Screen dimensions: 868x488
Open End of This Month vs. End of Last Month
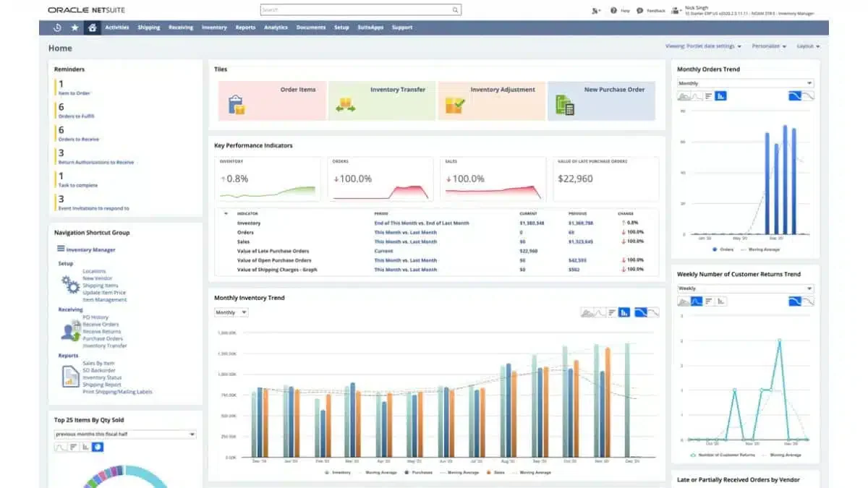[422, 223]
